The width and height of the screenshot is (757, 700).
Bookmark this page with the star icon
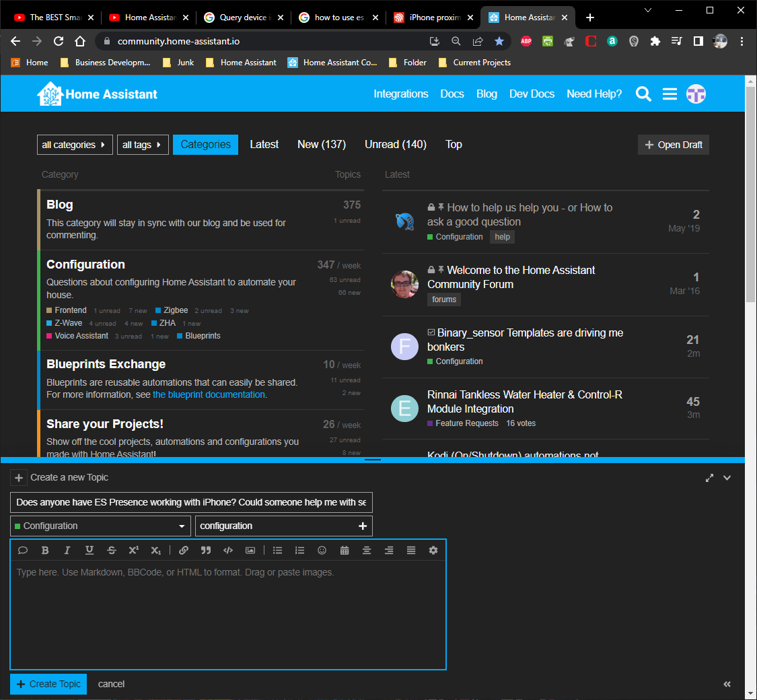[x=499, y=42]
